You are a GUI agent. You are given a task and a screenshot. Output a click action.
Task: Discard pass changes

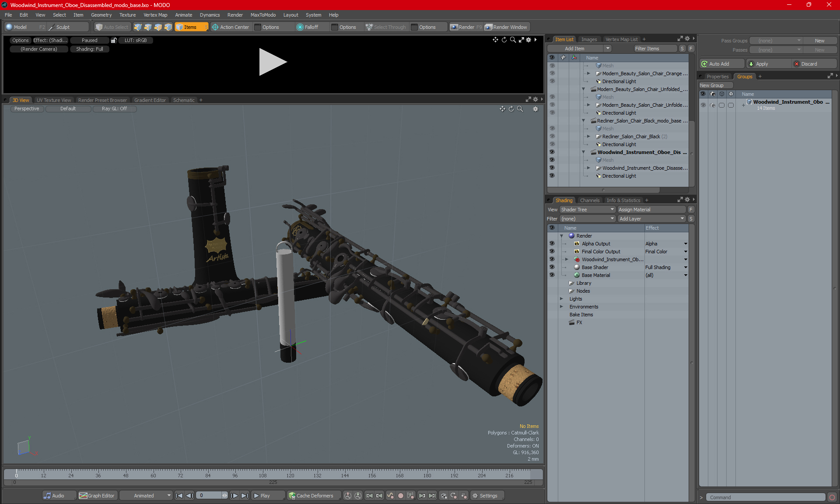pos(814,64)
